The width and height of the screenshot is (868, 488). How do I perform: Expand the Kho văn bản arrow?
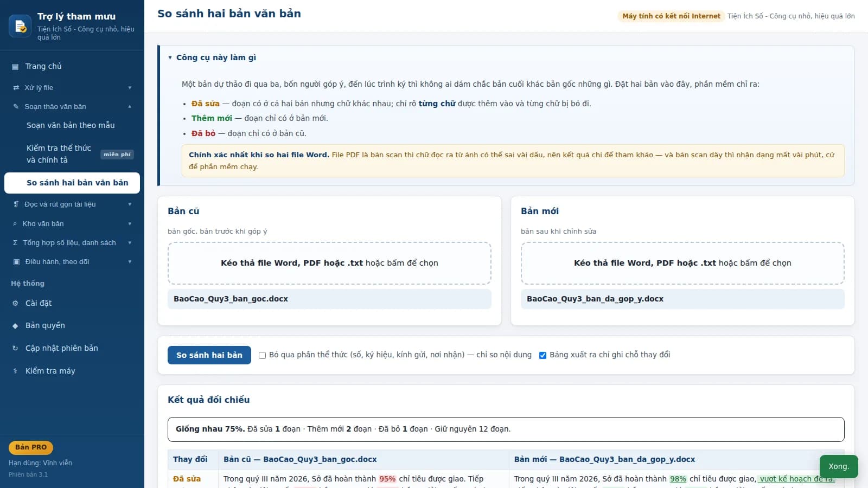coord(130,224)
